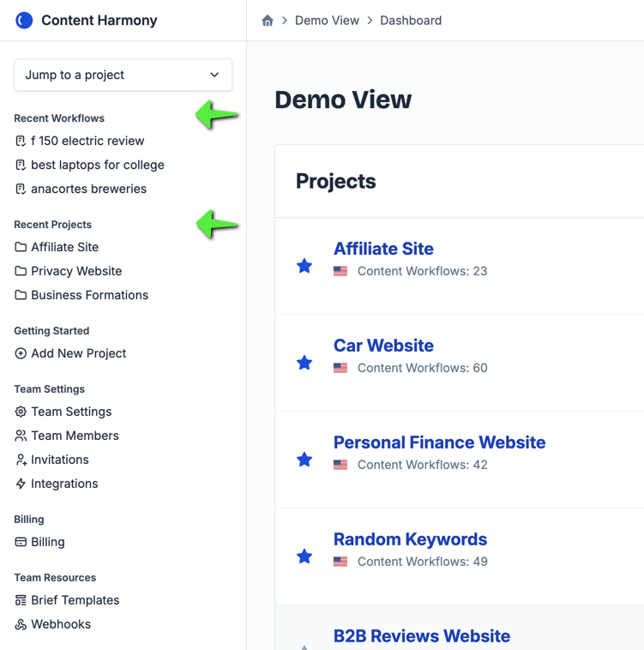The image size is (644, 650).
Task: Open Affiliate Site project title in Projects list
Action: click(383, 249)
